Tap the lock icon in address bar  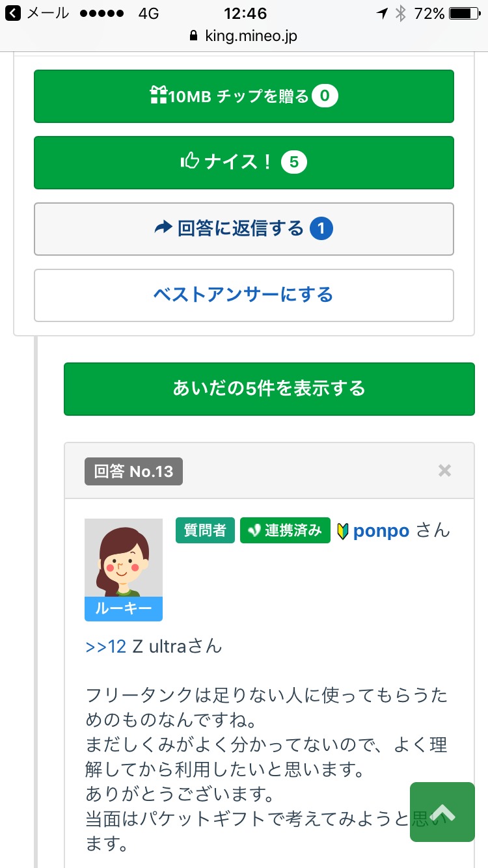193,36
